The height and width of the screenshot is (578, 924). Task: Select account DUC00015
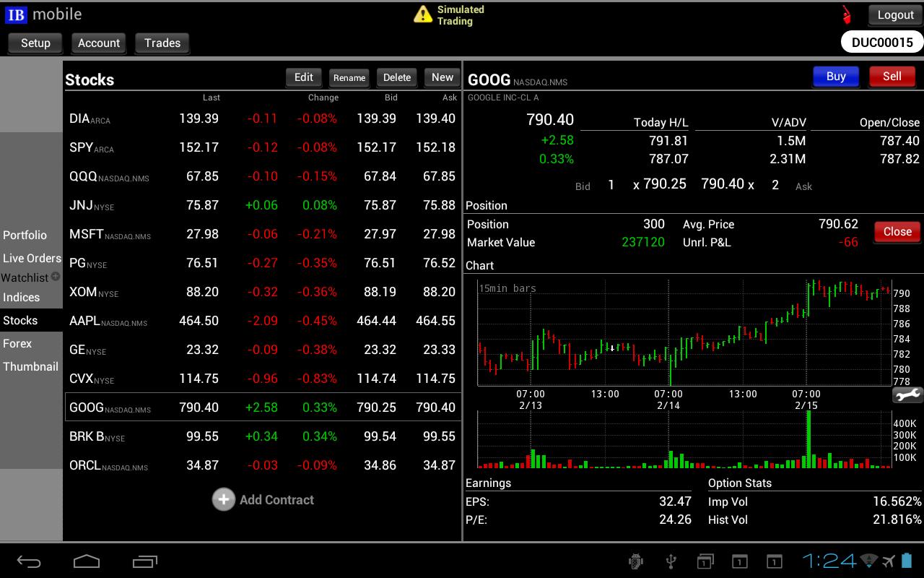point(882,42)
